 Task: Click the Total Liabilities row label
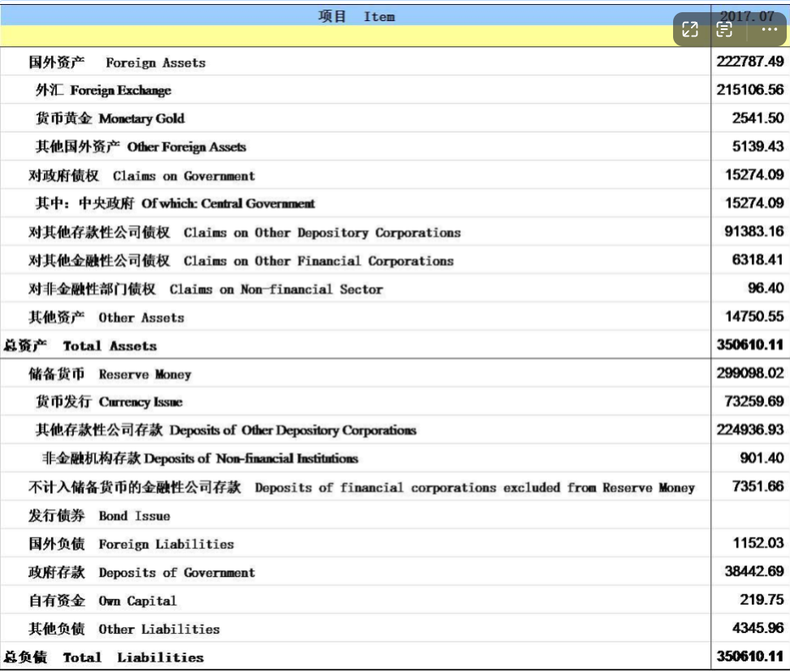pos(103,657)
